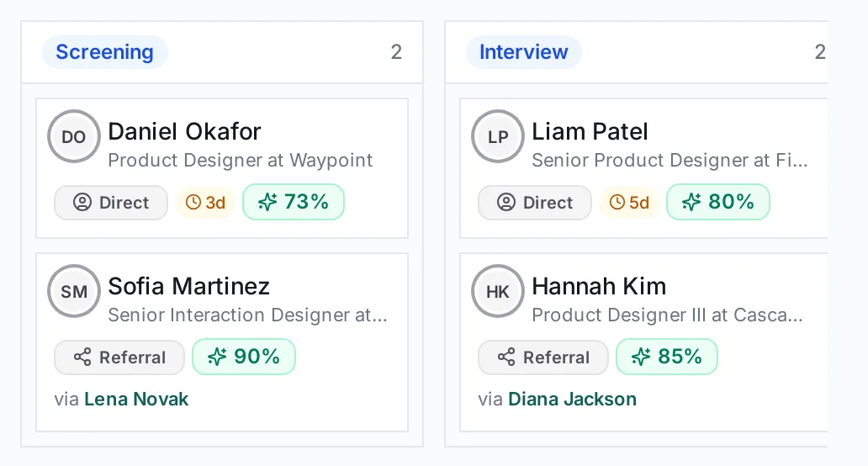Open Diana Jackson referrer link

[x=573, y=399]
